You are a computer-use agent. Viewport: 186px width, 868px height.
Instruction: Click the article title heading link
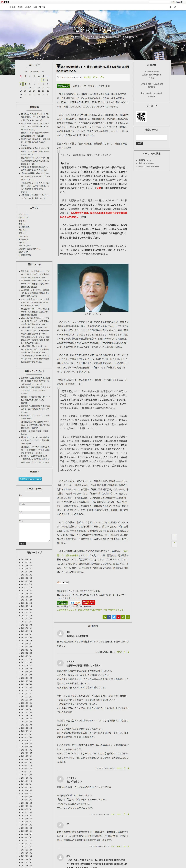point(93,68)
